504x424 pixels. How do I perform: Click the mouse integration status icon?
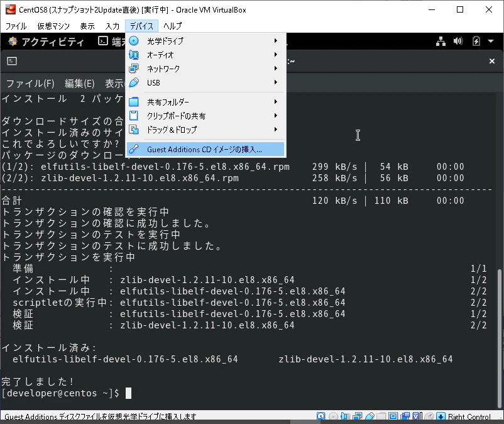tap(429, 416)
